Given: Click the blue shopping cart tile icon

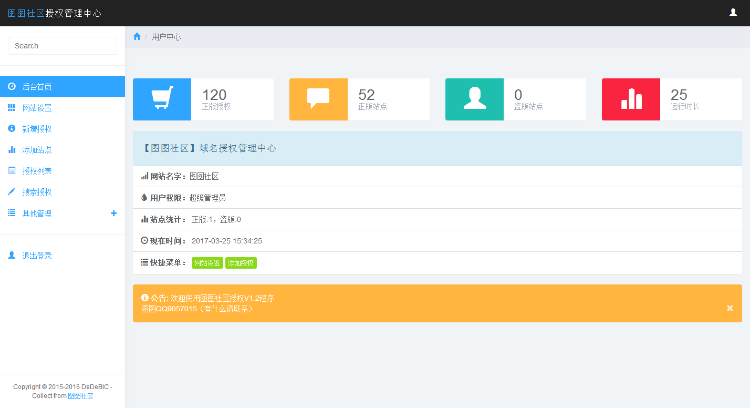Looking at the screenshot, I should (x=161, y=98).
